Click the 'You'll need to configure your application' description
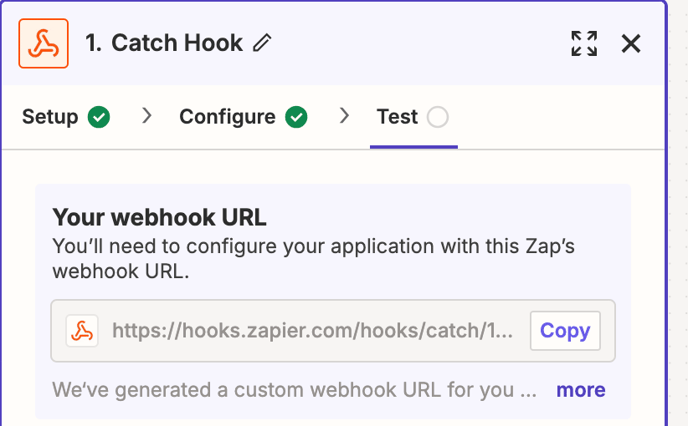The height and width of the screenshot is (426, 688). pyautogui.click(x=313, y=259)
